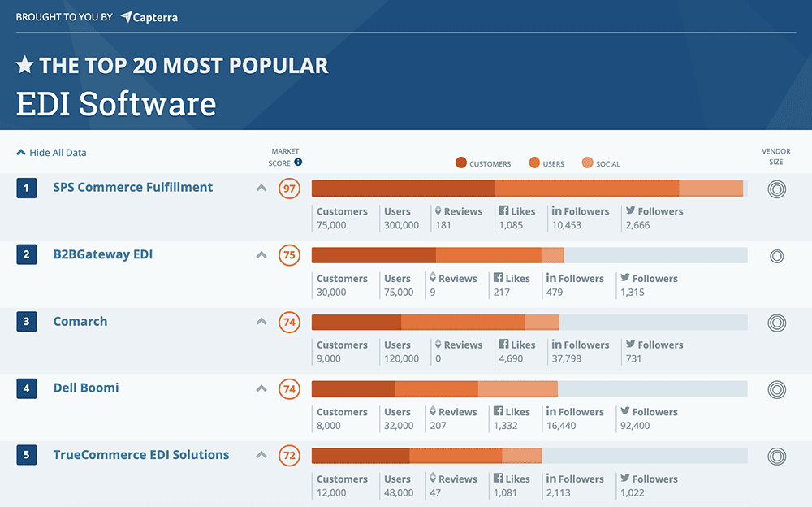This screenshot has height=507, width=812.
Task: Click B2BGateway EDI score bar
Action: [x=529, y=255]
